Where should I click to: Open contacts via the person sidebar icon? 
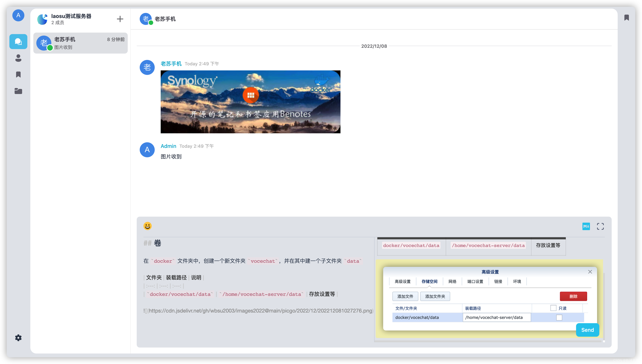[18, 58]
